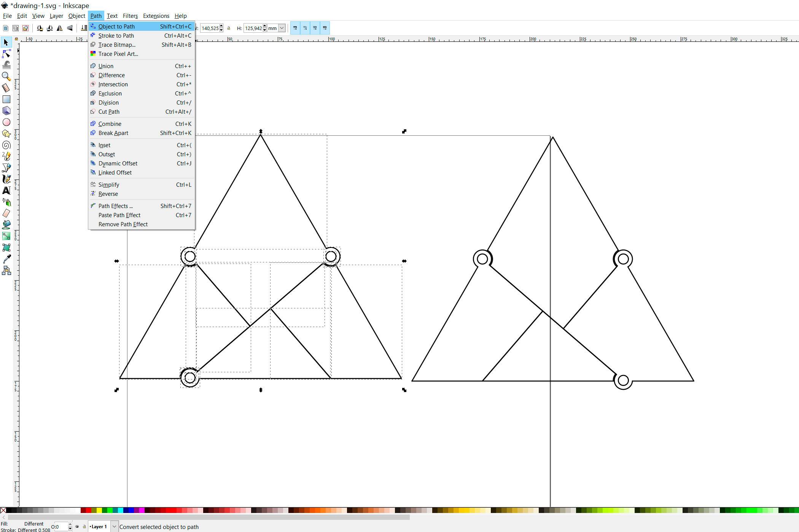Pick the yellow palette swatch
Screen dimensions: 799x532
(x=99, y=510)
